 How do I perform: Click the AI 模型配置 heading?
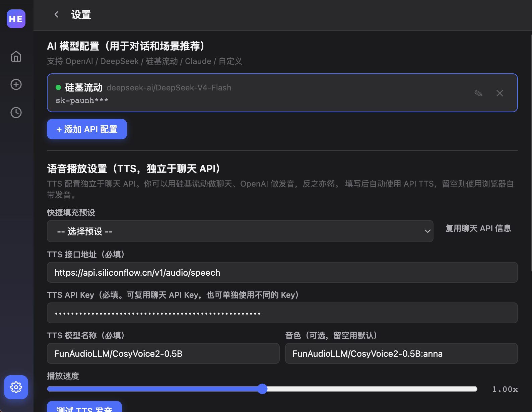pos(126,46)
